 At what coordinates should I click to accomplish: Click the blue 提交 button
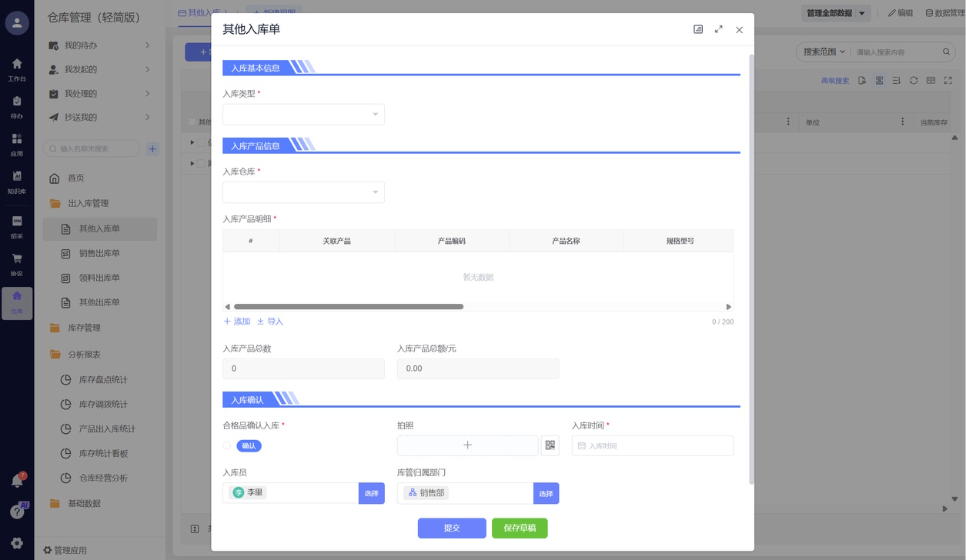coord(452,528)
